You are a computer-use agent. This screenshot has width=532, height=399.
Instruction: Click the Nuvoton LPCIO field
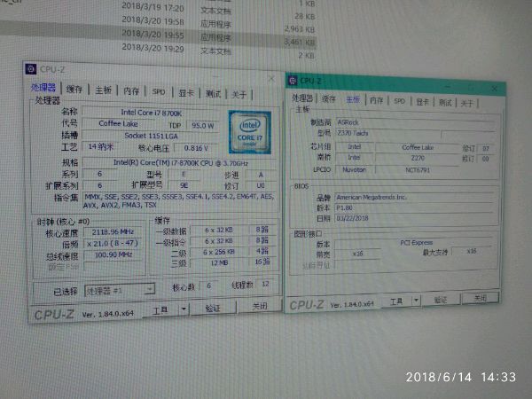tap(354, 169)
